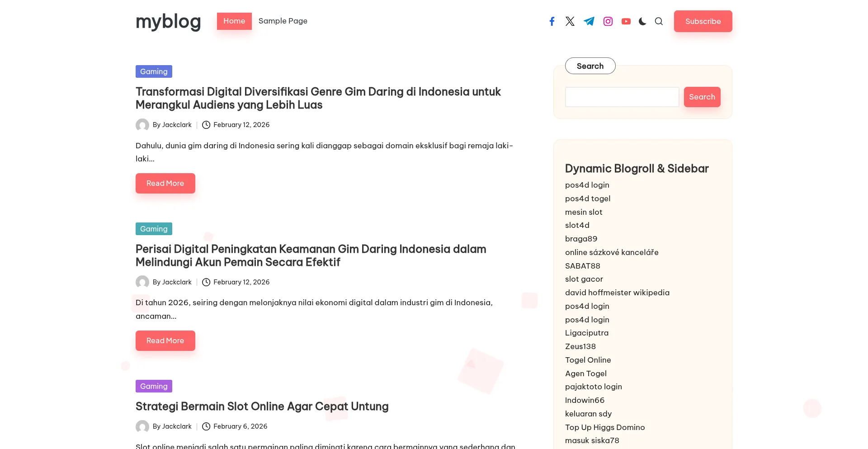Click the Dynamic Blogroll & Sidebar heading
This screenshot has height=449, width=868.
tap(637, 169)
